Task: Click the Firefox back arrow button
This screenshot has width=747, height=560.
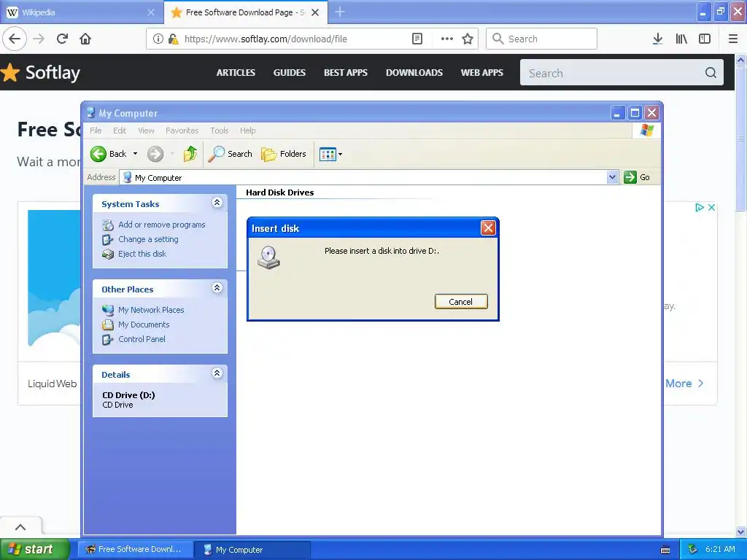Action: point(15,39)
